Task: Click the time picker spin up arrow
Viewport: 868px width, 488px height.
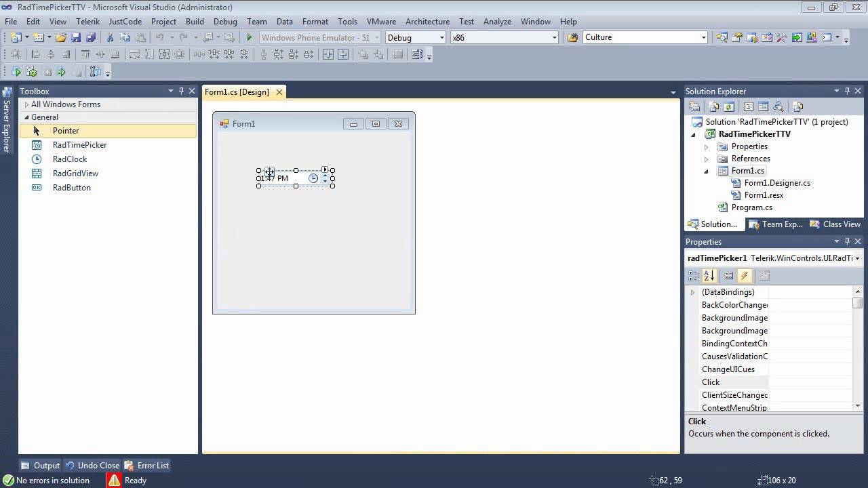Action: click(x=325, y=176)
